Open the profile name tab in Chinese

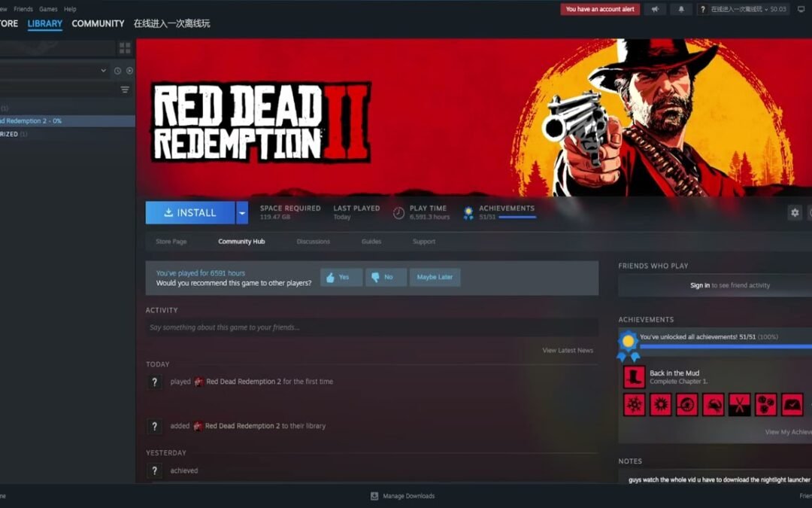172,23
